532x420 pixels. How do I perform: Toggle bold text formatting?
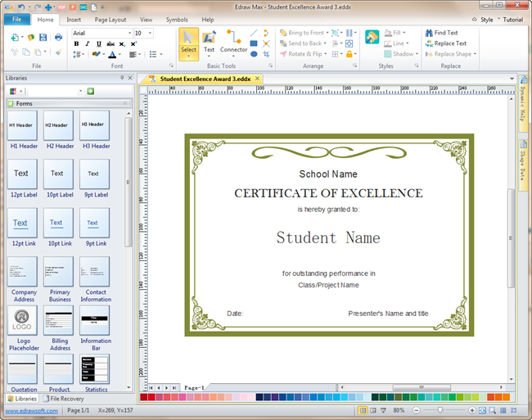click(x=76, y=44)
